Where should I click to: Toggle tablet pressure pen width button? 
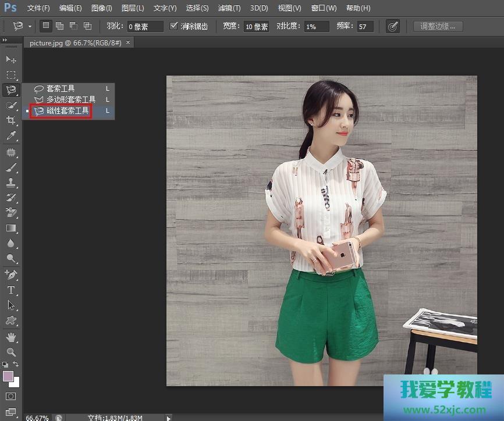click(393, 27)
